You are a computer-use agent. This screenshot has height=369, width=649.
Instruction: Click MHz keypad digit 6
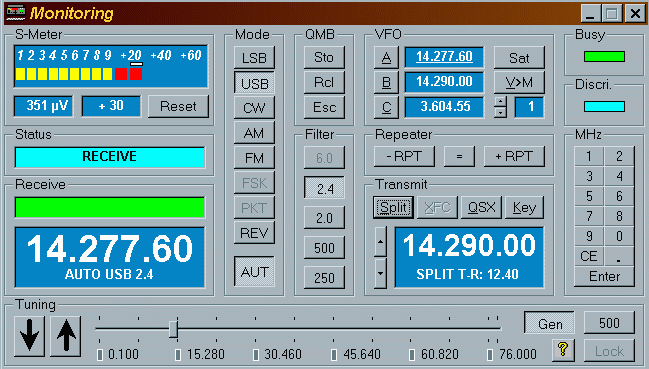[619, 196]
